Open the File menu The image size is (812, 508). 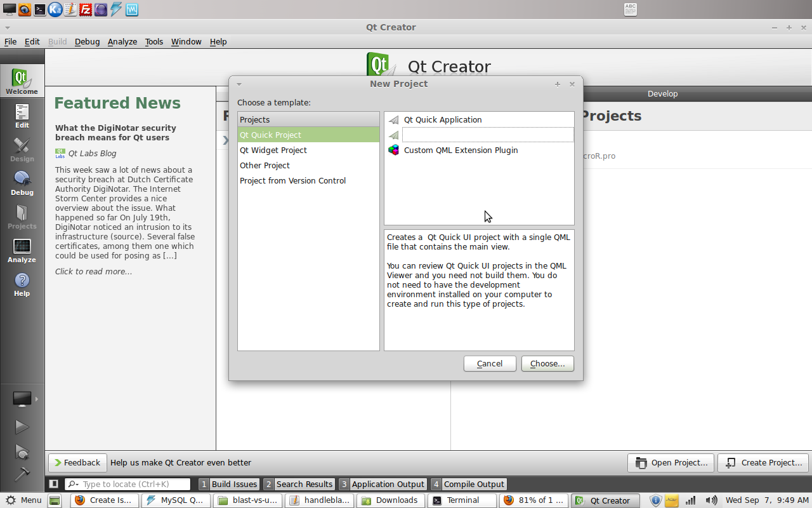tap(11, 41)
